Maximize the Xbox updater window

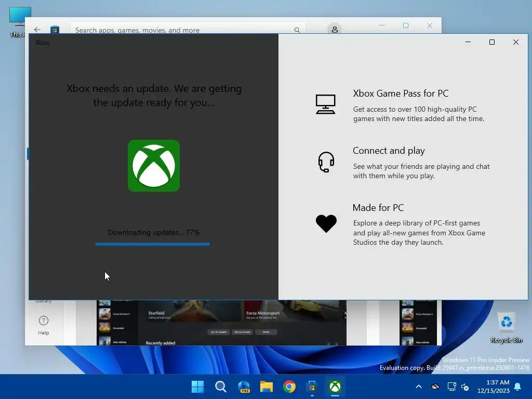tap(492, 42)
